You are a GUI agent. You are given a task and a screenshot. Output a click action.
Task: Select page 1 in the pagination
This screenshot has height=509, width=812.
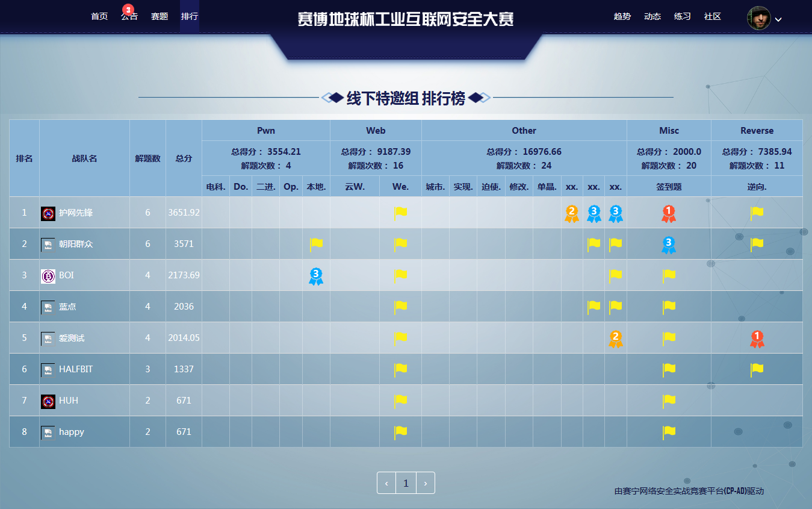click(x=406, y=483)
